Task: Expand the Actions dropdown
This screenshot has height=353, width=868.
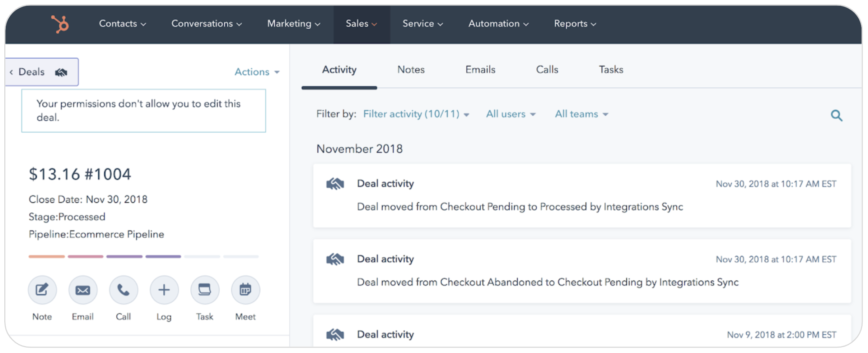Action: click(x=257, y=72)
